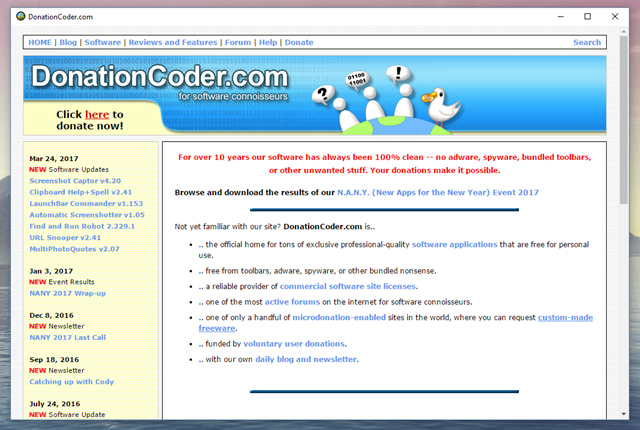Image resolution: width=640 pixels, height=430 pixels.
Task: Open the Blog navigation item
Action: pyautogui.click(x=68, y=42)
